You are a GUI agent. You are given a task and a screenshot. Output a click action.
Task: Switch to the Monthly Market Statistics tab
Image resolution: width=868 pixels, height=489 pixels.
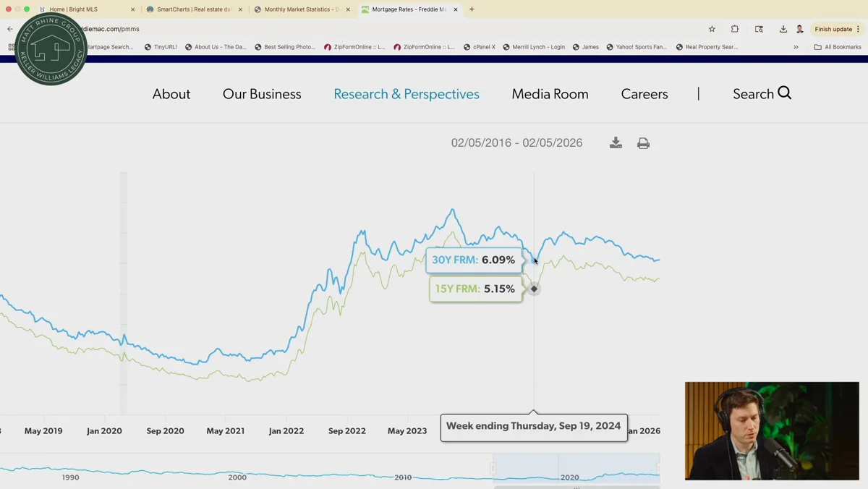tap(300, 9)
